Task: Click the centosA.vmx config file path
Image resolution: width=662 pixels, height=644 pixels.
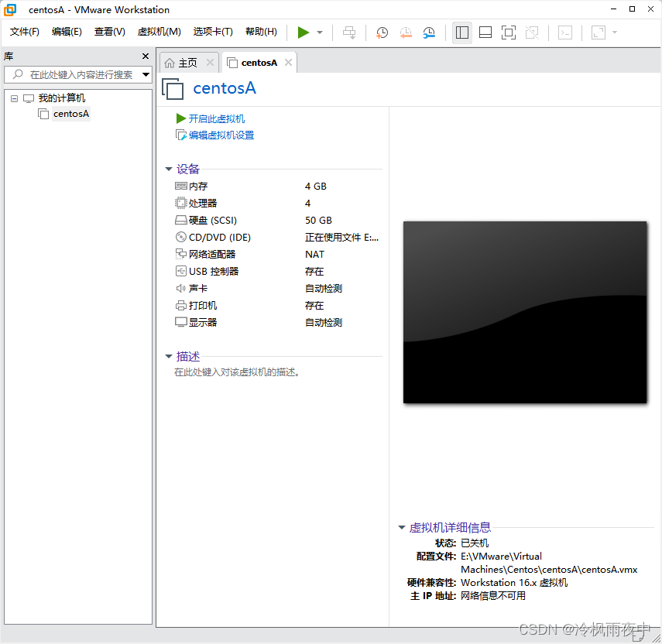Action: pyautogui.click(x=549, y=563)
